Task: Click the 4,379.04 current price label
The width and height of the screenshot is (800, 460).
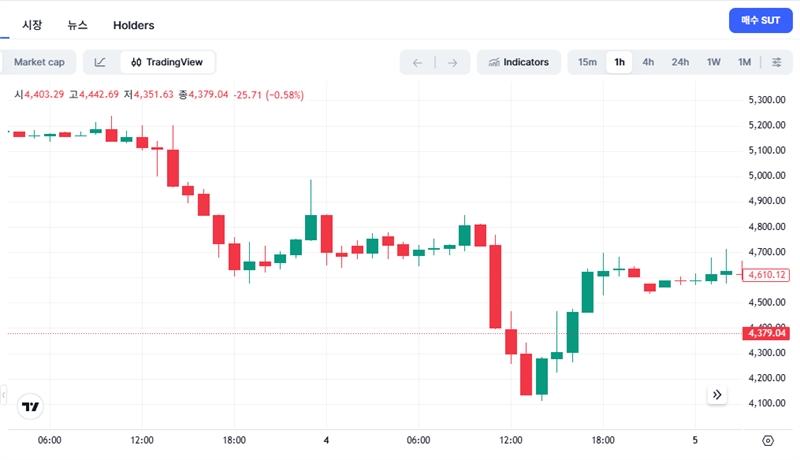Action: (x=766, y=333)
